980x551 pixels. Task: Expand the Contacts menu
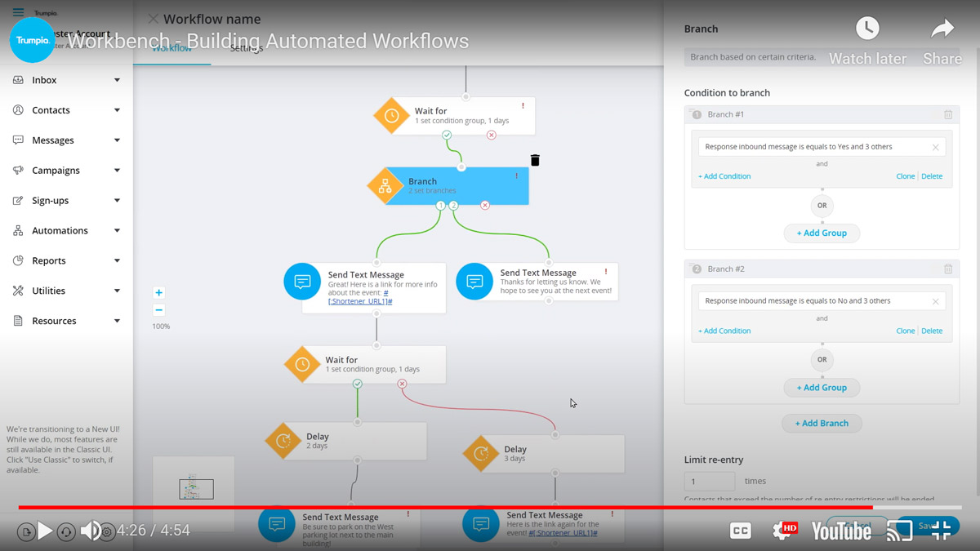[x=117, y=110]
